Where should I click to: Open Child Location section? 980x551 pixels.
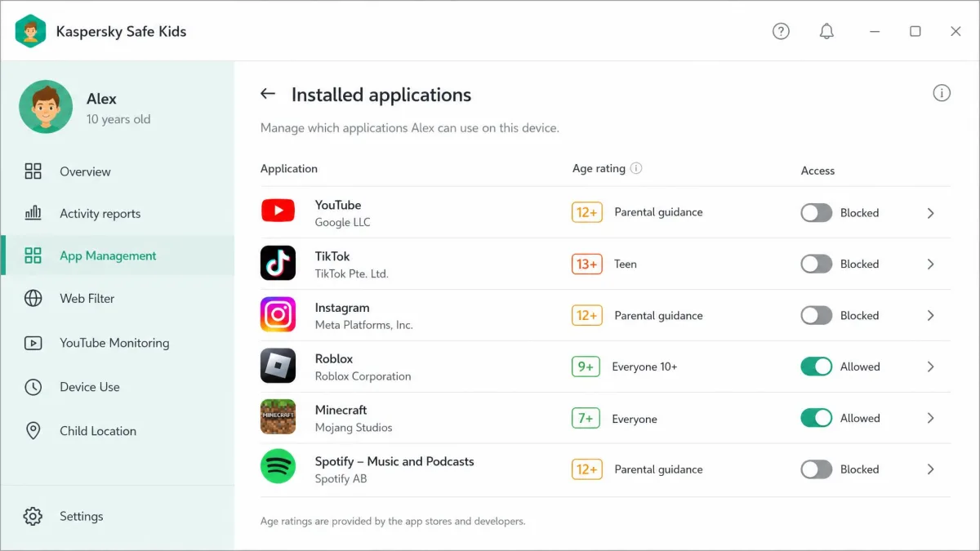tap(118, 431)
